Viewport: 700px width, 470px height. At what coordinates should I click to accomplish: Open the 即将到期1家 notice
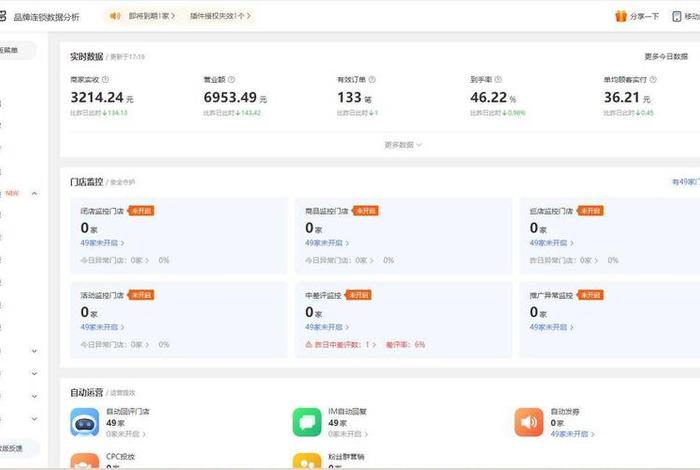(x=151, y=16)
